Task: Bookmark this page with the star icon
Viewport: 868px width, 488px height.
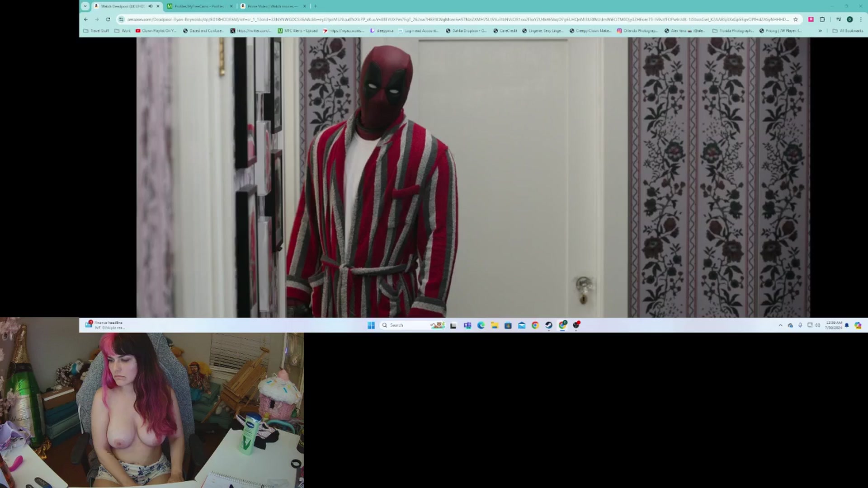Action: (x=796, y=19)
